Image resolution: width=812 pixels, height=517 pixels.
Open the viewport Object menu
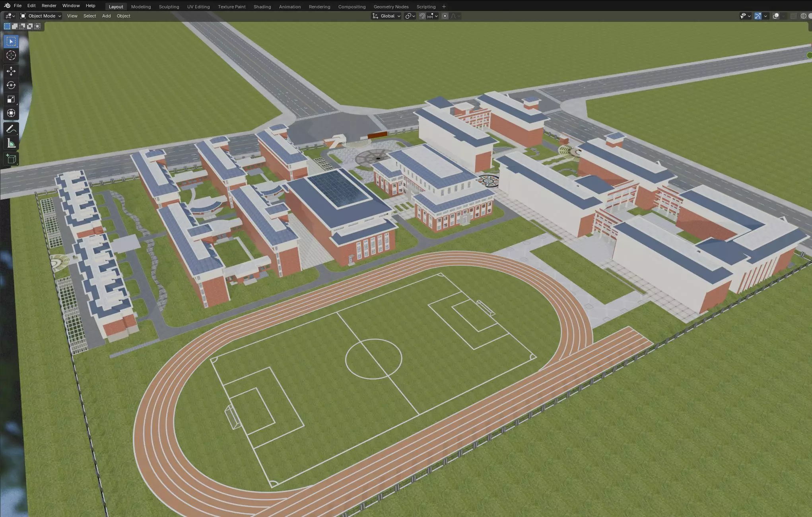(x=123, y=16)
